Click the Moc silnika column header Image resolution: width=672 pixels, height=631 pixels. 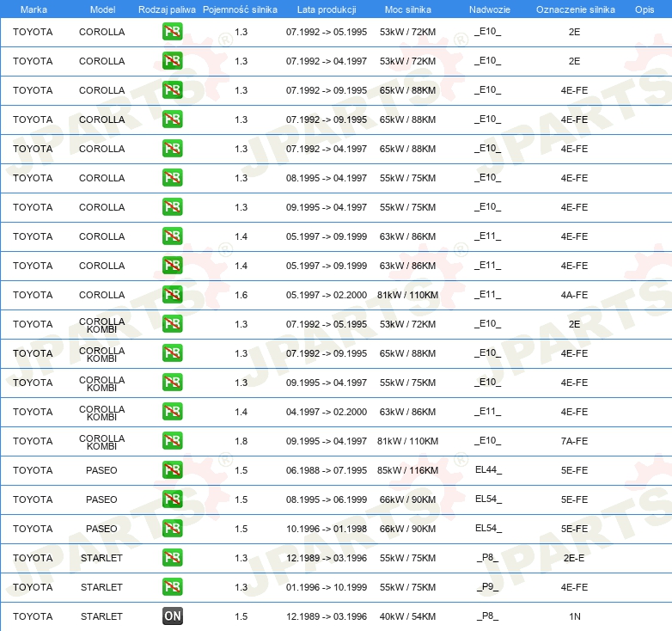click(407, 9)
